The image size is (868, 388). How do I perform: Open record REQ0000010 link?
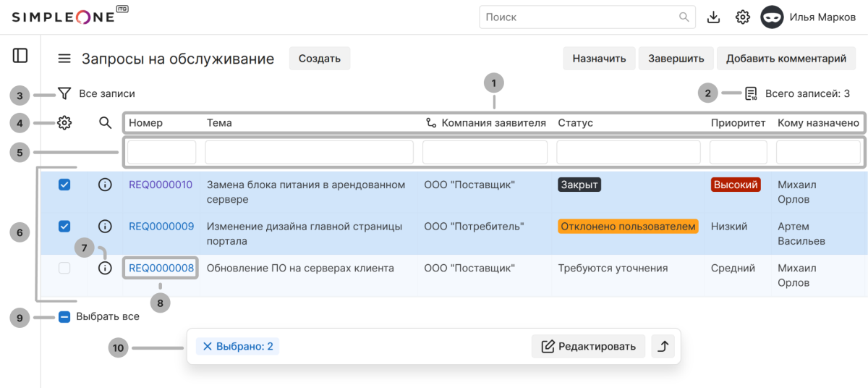tap(161, 185)
